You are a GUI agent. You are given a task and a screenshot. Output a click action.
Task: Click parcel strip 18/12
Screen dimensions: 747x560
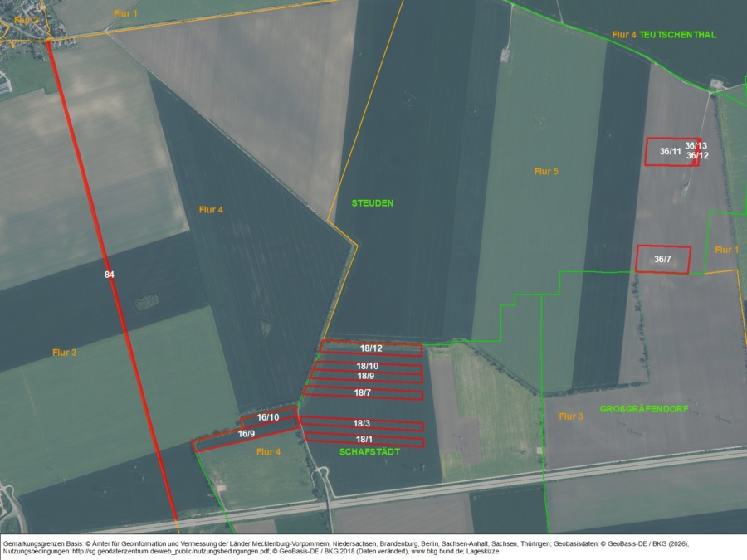point(371,348)
